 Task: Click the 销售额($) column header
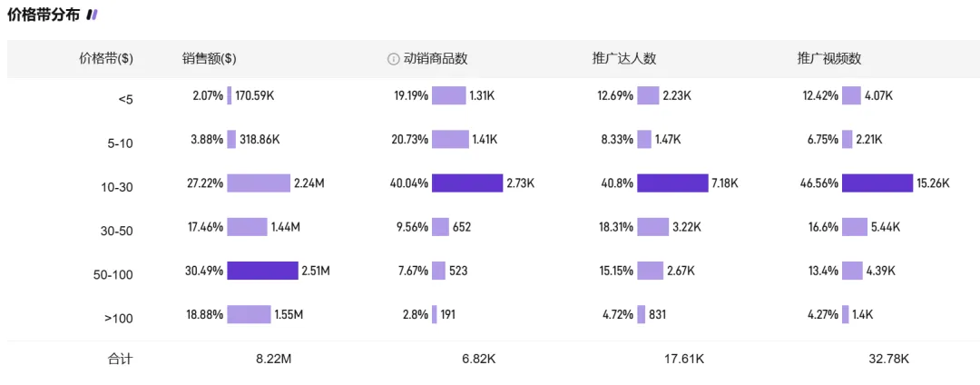point(209,59)
